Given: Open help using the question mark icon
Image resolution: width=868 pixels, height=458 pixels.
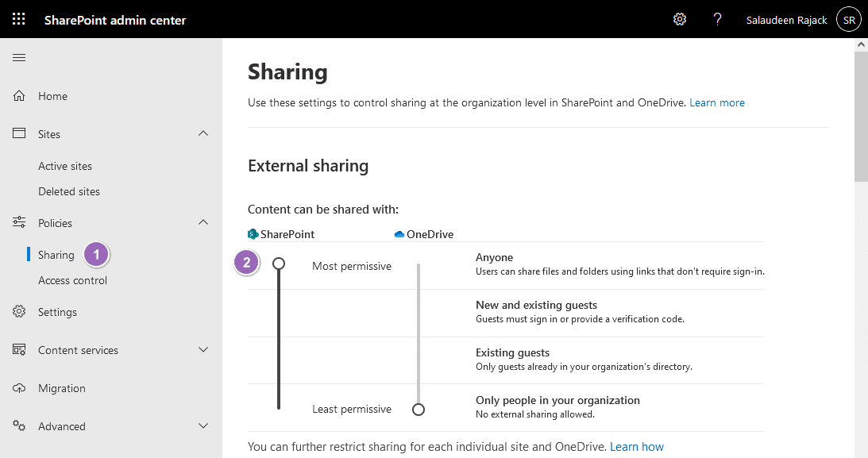Looking at the screenshot, I should (717, 18).
